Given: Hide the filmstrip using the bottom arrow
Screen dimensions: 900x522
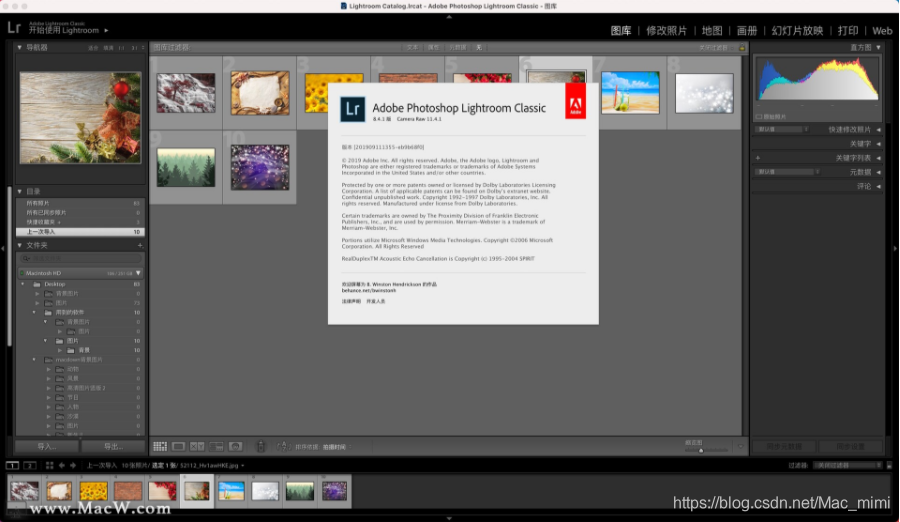Looking at the screenshot, I should pos(449,518).
